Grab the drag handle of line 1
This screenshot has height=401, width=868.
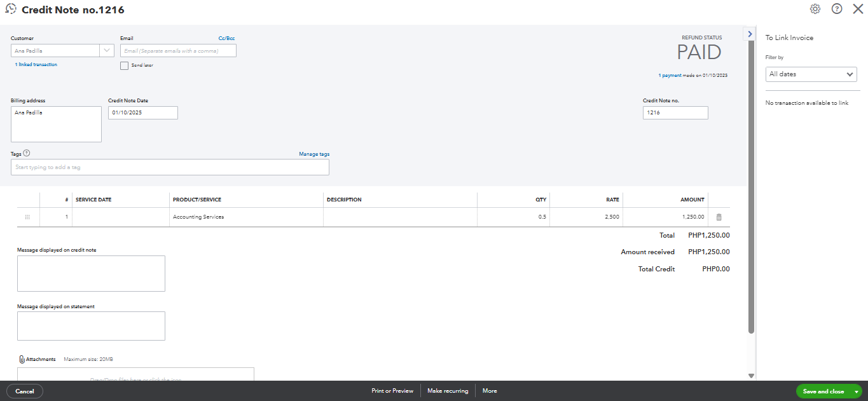tap(27, 217)
